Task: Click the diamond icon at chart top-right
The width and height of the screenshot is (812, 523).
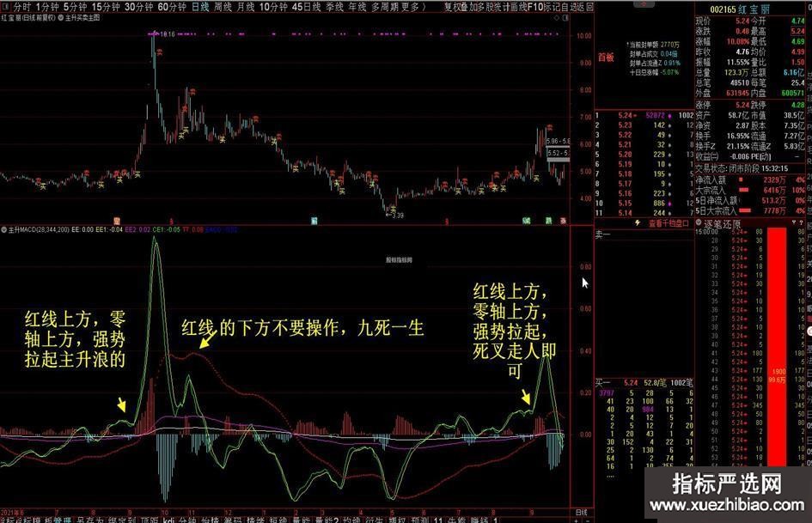Action: click(x=557, y=18)
